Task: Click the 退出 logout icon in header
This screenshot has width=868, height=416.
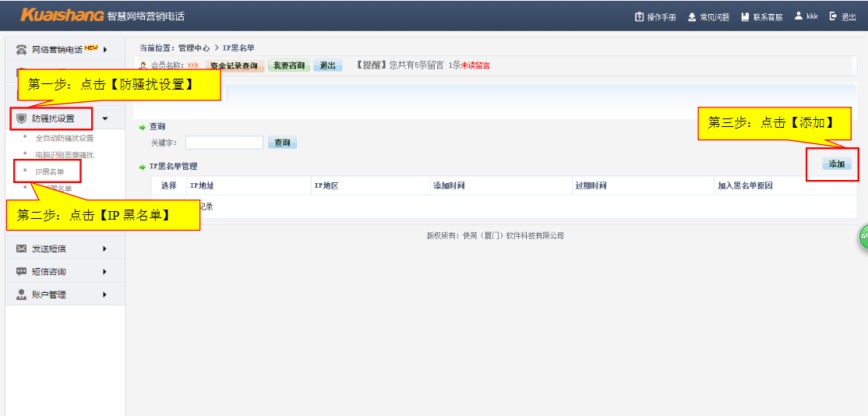Action: 833,16
